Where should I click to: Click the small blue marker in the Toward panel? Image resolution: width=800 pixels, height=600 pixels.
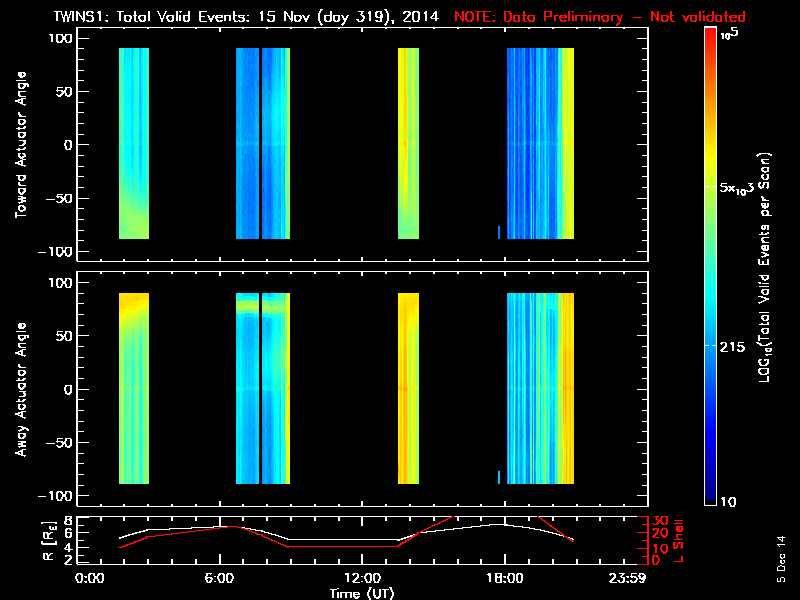(499, 232)
